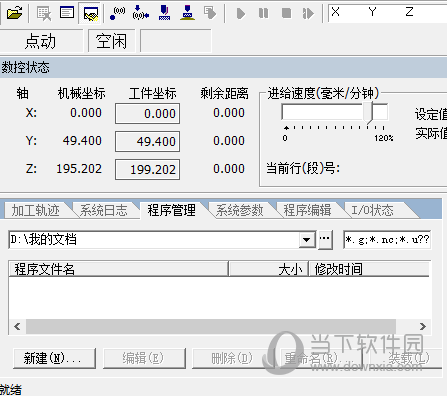
Task: Click the file filter *.g;*.nc field
Action: pyautogui.click(x=387, y=239)
